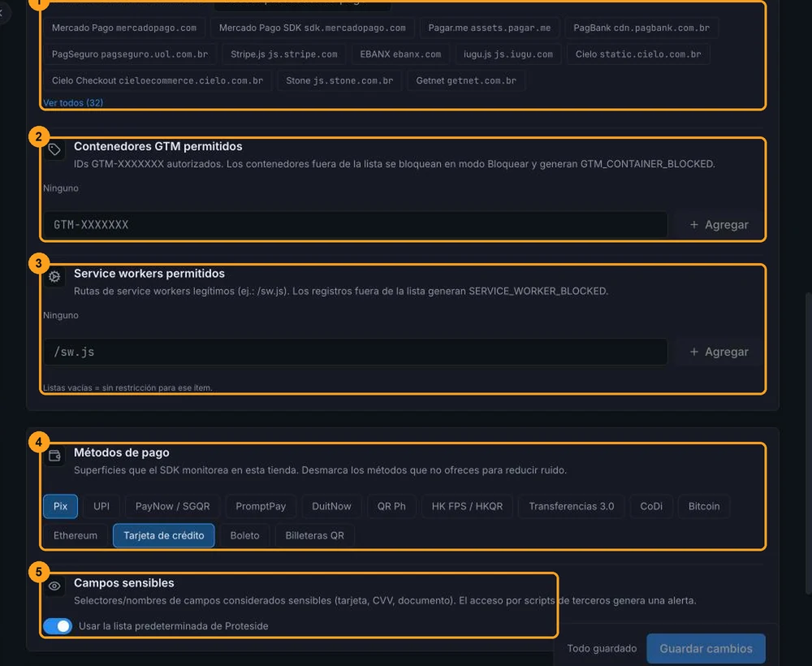Enable PayNow / SGQR payment method
This screenshot has width=812, height=666.
pos(172,507)
